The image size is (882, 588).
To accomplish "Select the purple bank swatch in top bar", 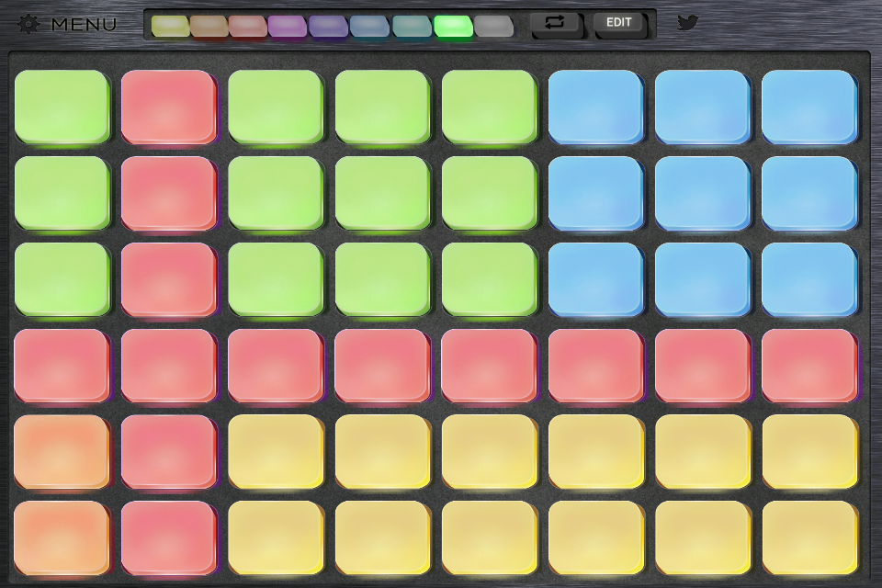I will (329, 27).
